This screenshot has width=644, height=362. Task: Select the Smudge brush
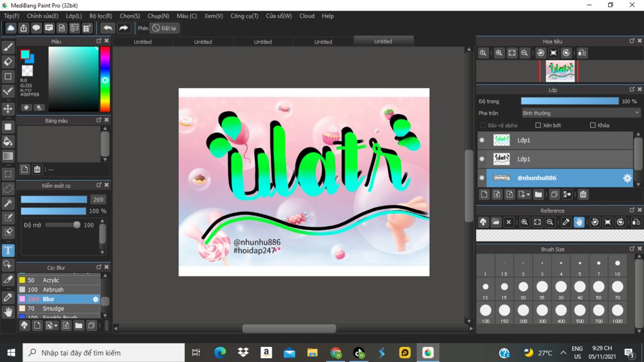(59, 309)
